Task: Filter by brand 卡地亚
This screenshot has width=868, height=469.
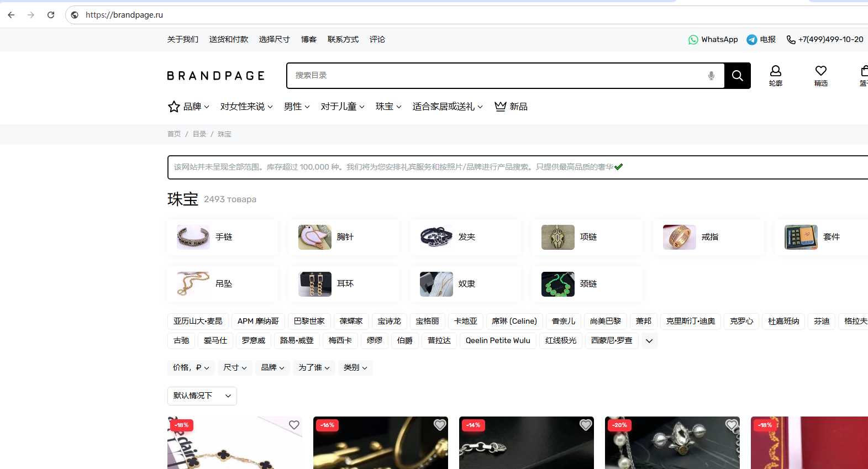Action: tap(466, 322)
